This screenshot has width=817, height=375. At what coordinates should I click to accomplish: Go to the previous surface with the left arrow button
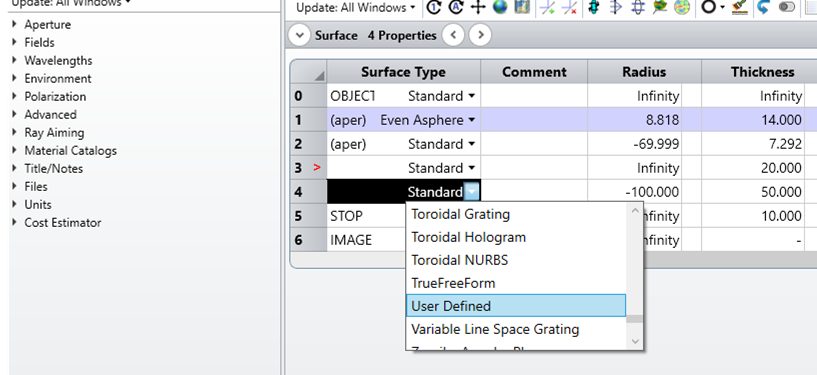(453, 35)
